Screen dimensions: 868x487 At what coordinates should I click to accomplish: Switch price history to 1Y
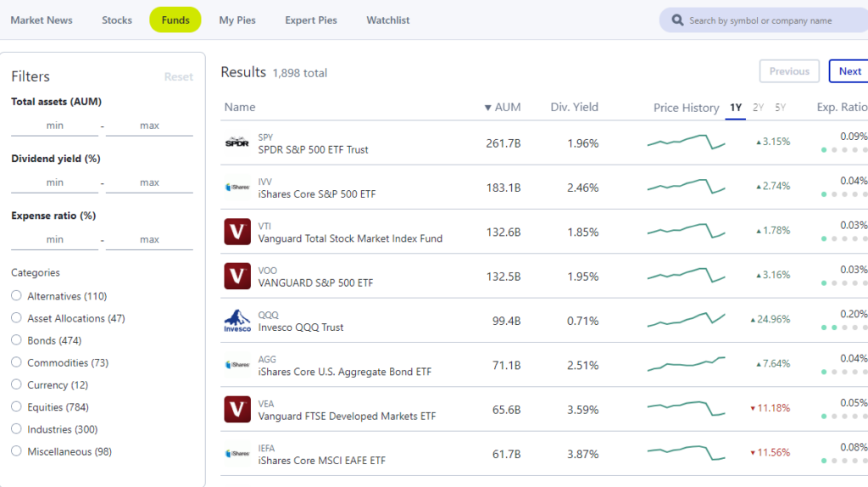[736, 108]
